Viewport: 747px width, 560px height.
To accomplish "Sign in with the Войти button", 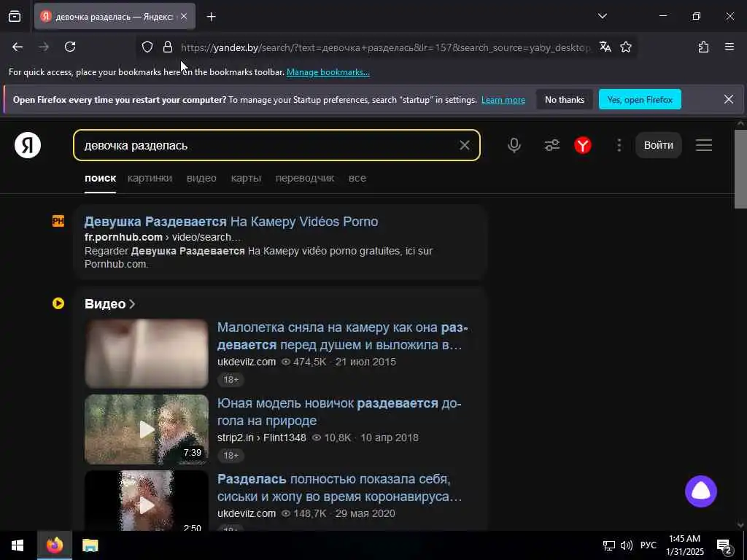I will (x=659, y=145).
